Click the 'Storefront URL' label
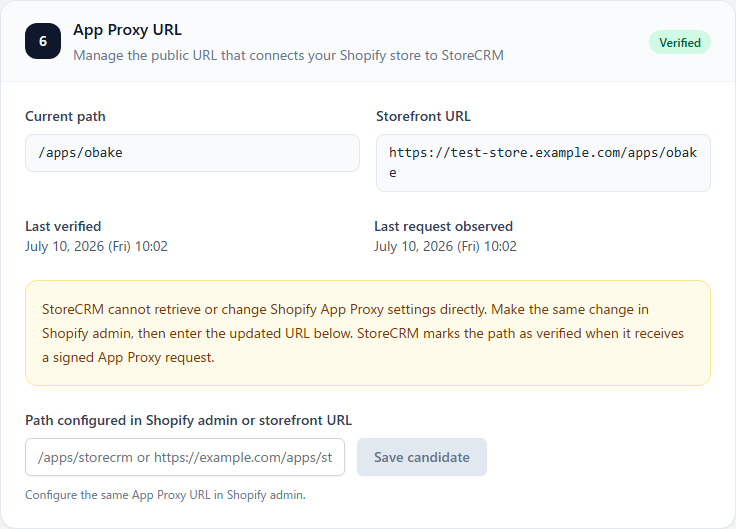The image size is (736, 529). click(x=423, y=116)
